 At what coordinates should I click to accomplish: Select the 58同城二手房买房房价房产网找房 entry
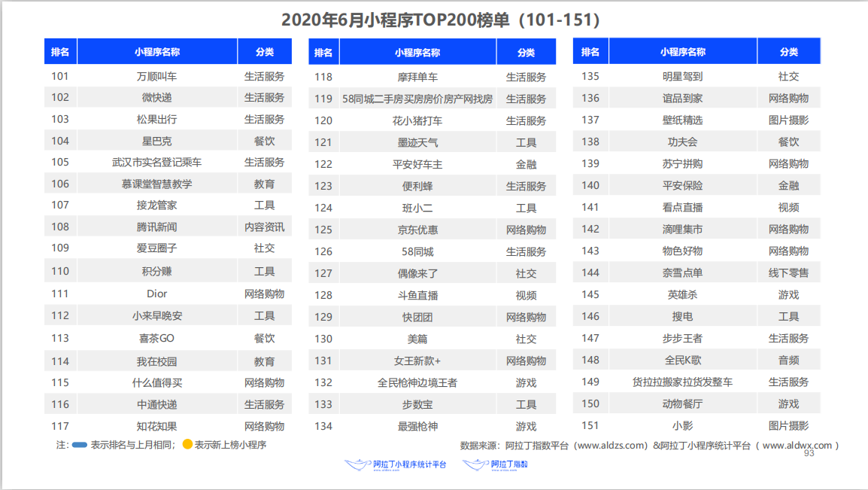click(417, 99)
